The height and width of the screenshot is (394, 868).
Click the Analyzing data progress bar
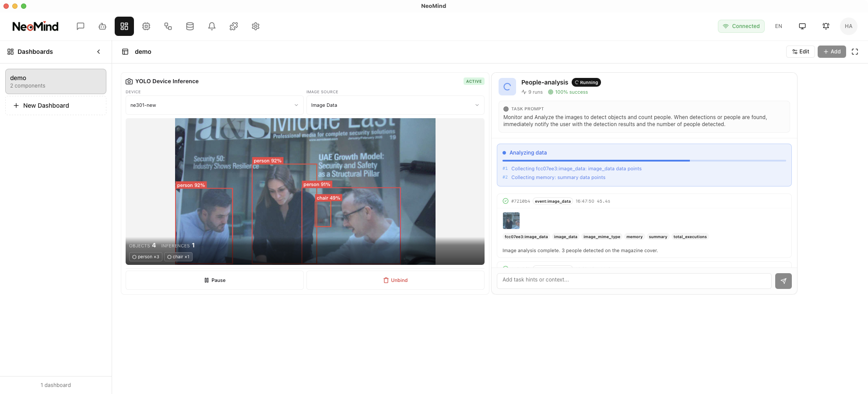click(x=644, y=161)
